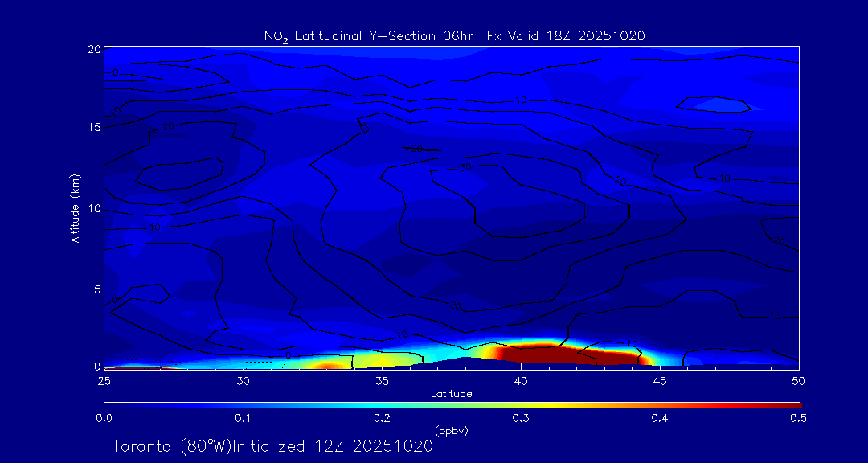Click the altitude tick label 15
This screenshot has width=868, height=463.
click(x=93, y=128)
